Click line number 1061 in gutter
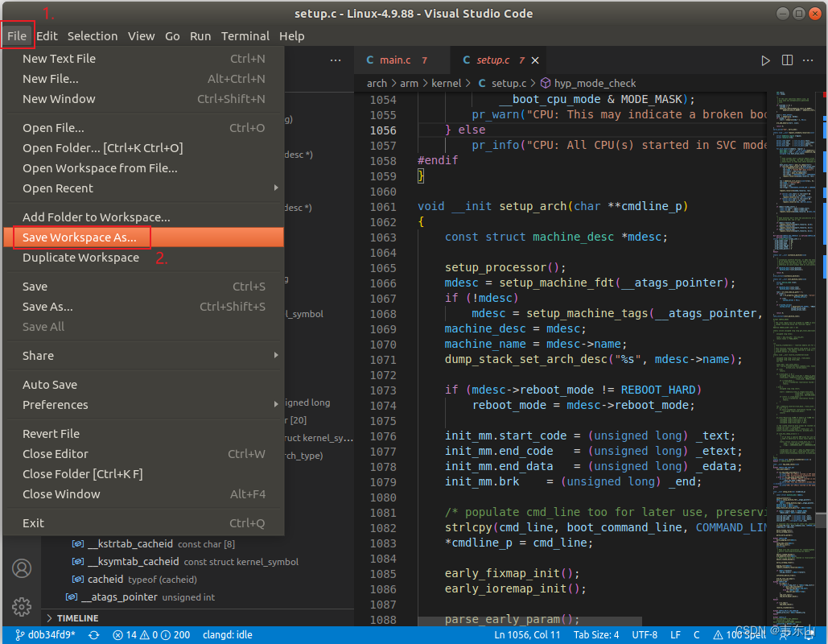 click(x=383, y=207)
